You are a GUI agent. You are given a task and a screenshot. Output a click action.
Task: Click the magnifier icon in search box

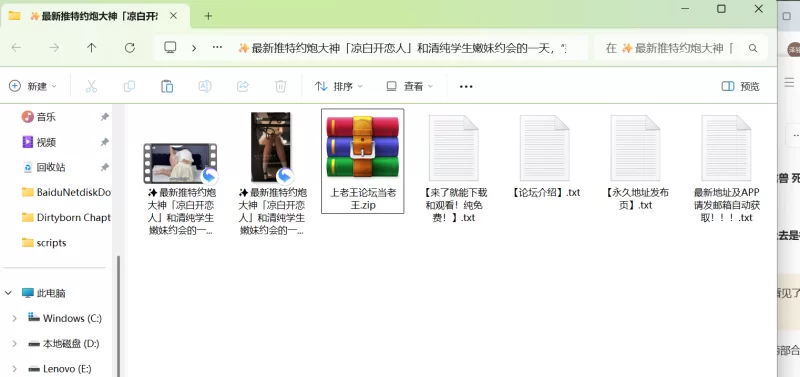[753, 48]
